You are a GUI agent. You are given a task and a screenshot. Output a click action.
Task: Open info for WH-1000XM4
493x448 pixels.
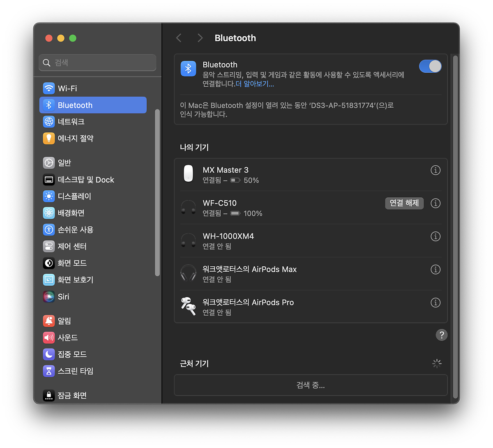435,236
